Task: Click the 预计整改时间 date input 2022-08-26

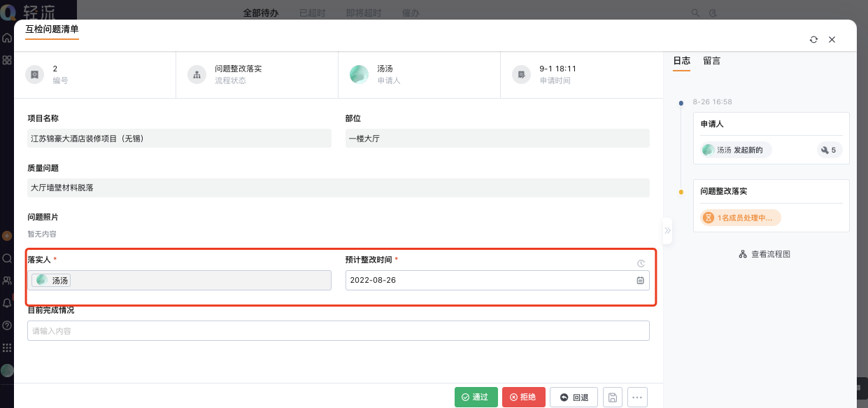Action: tap(497, 281)
